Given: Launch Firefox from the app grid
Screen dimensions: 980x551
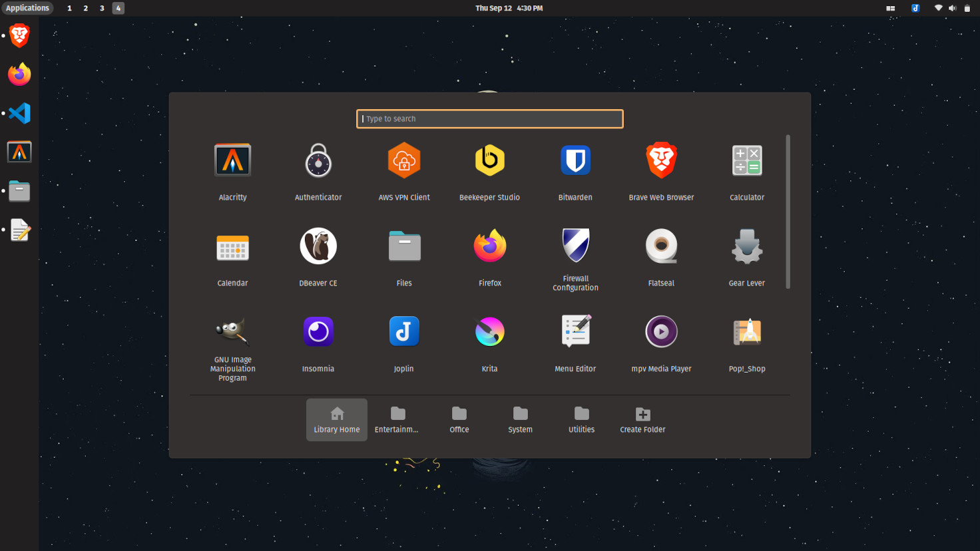Looking at the screenshot, I should tap(490, 246).
